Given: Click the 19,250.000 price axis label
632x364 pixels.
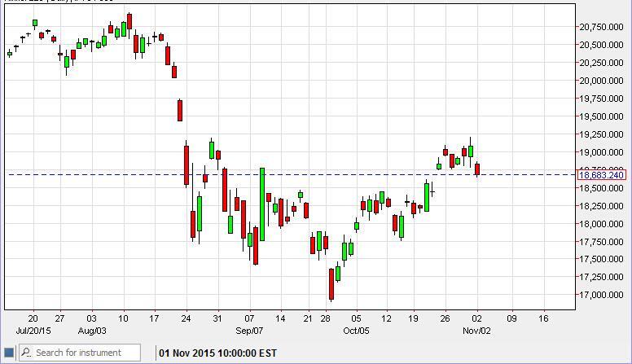Looking at the screenshot, I should click(602, 134).
